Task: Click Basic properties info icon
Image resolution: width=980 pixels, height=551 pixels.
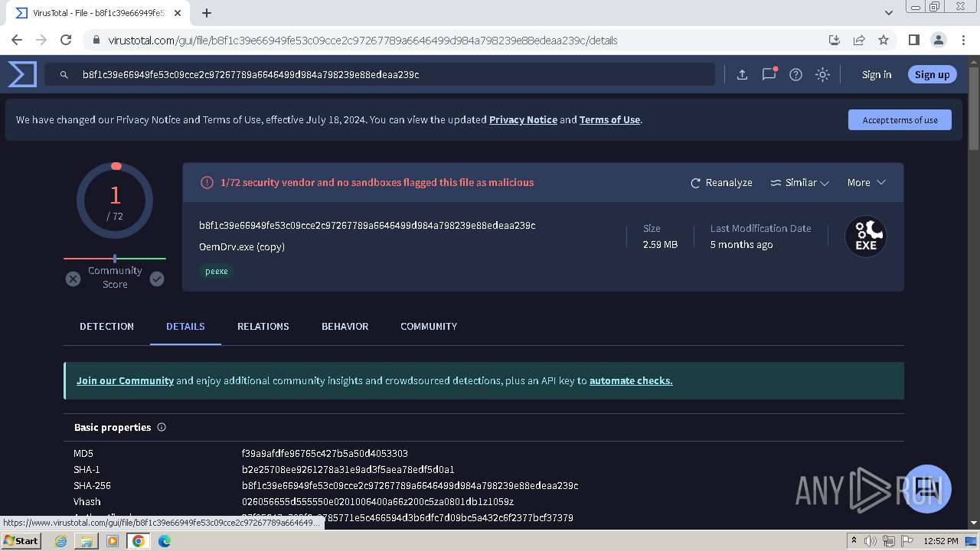Action: 162,427
